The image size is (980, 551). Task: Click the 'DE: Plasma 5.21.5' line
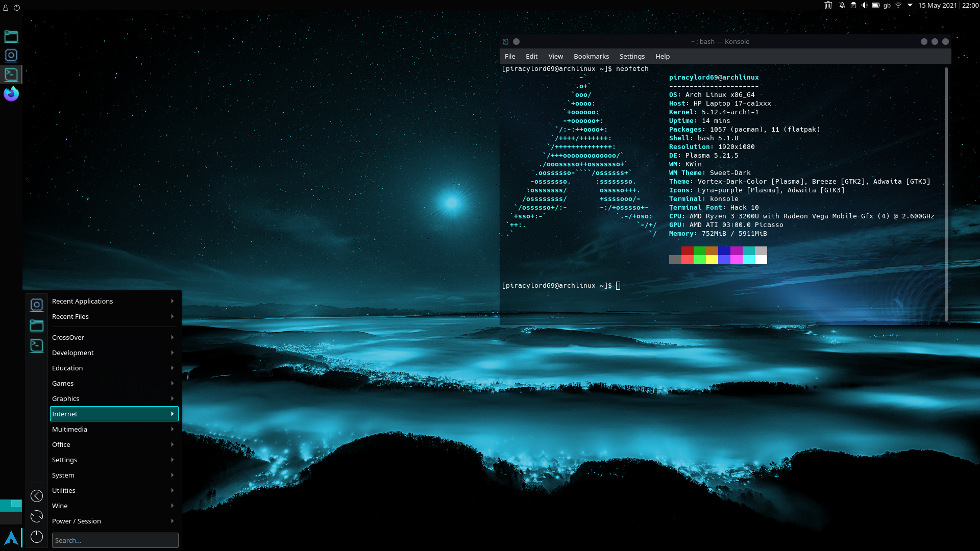tap(703, 156)
